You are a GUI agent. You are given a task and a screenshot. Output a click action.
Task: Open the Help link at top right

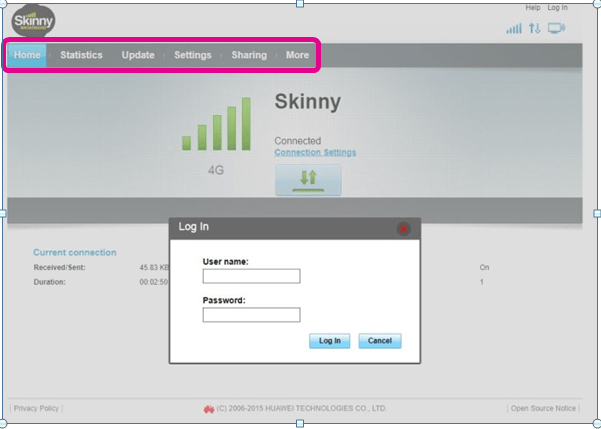pos(532,8)
